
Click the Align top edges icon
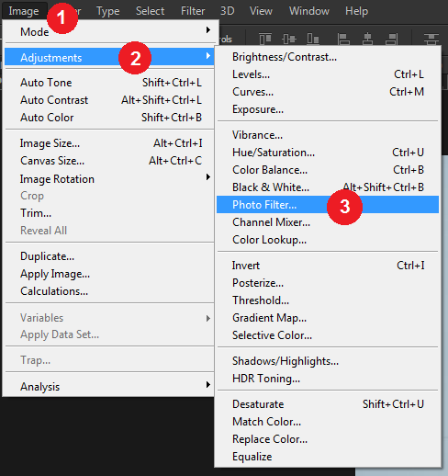pyautogui.click(x=265, y=40)
